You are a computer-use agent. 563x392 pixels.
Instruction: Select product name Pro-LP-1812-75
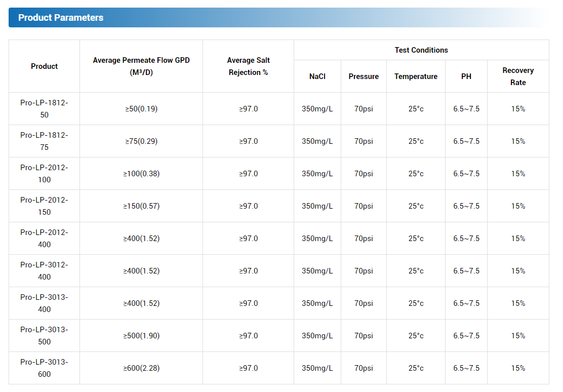[x=44, y=141]
